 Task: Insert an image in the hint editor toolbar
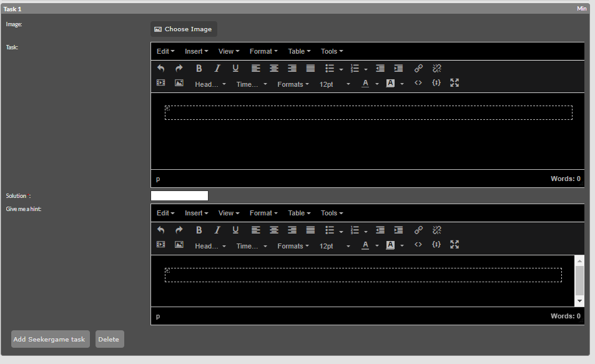click(179, 245)
